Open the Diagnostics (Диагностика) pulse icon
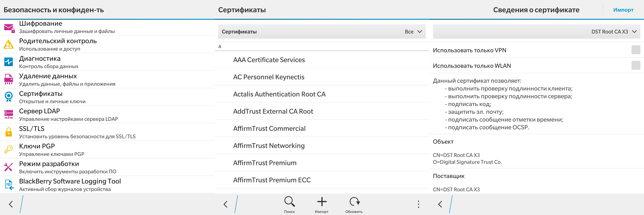Viewport: 644px width, 215px height. coord(9,62)
